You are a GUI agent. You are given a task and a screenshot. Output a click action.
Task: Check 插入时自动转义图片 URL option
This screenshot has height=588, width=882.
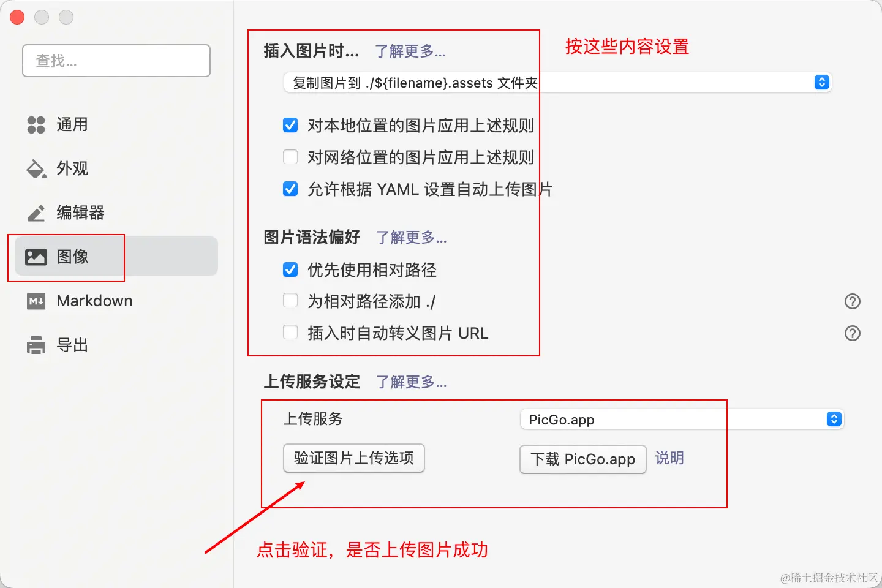click(290, 333)
